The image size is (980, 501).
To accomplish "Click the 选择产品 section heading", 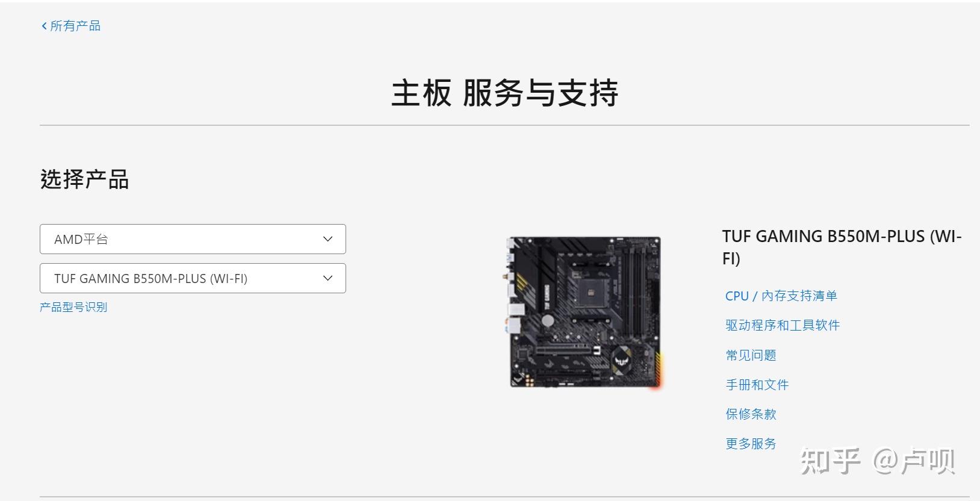I will pos(84,179).
